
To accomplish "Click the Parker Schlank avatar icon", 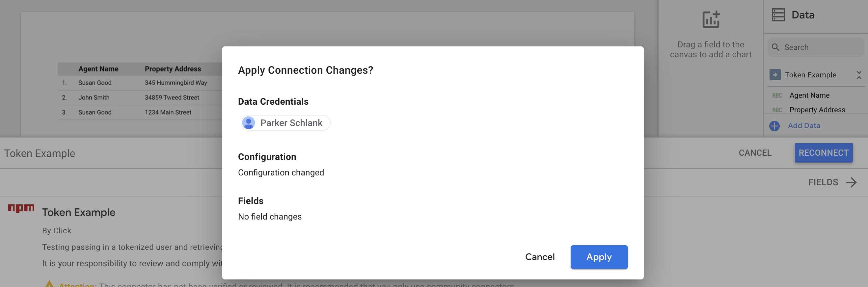I will pos(249,123).
